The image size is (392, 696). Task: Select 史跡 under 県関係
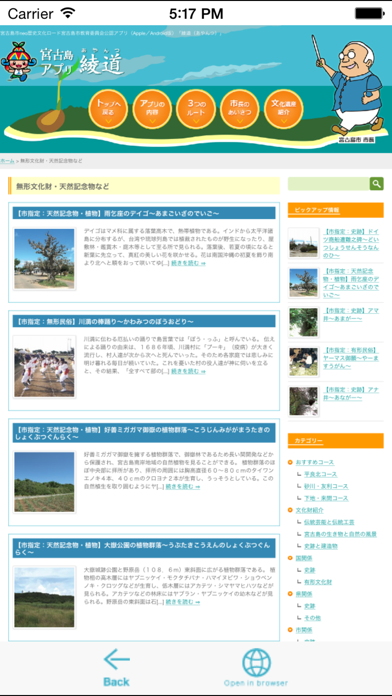(310, 606)
